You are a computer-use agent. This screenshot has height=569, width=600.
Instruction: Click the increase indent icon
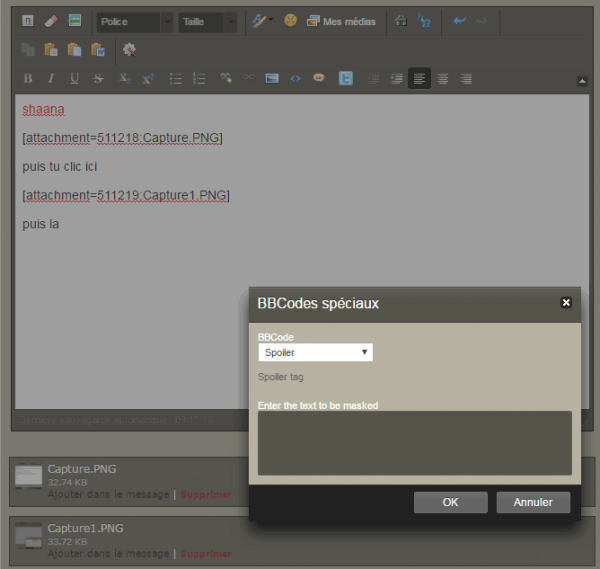pyautogui.click(x=396, y=79)
